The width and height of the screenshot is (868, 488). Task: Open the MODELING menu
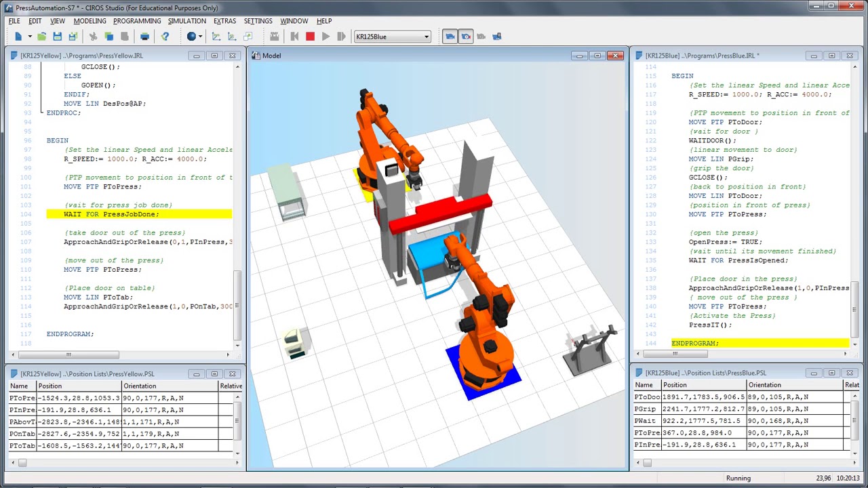click(90, 21)
